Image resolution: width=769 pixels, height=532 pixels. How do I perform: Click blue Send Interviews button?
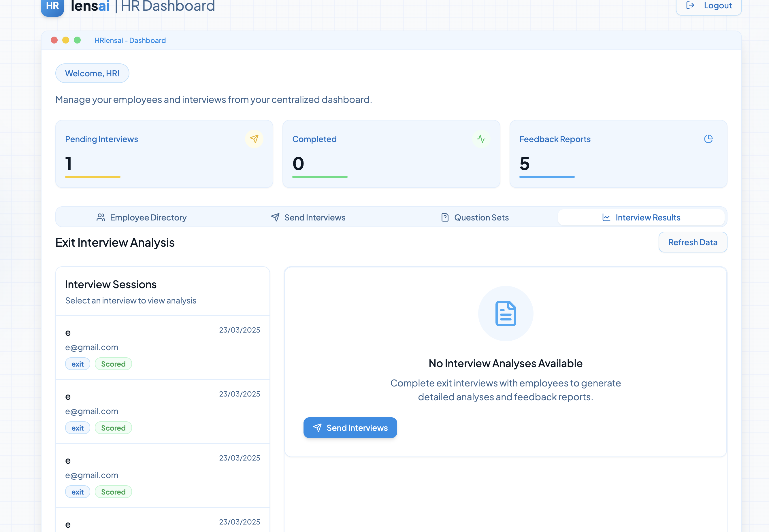350,428
